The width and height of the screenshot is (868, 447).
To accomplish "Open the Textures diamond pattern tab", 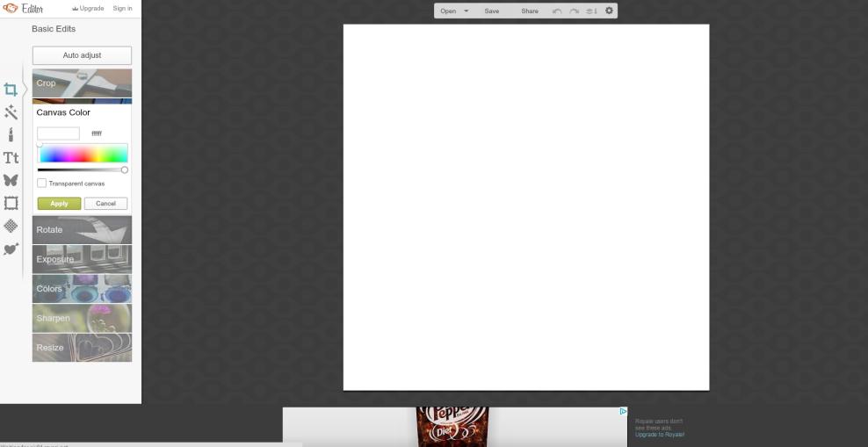I will 11,226.
